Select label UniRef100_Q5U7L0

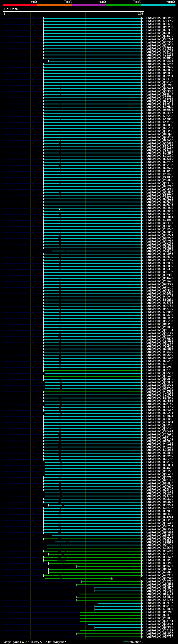160,46
